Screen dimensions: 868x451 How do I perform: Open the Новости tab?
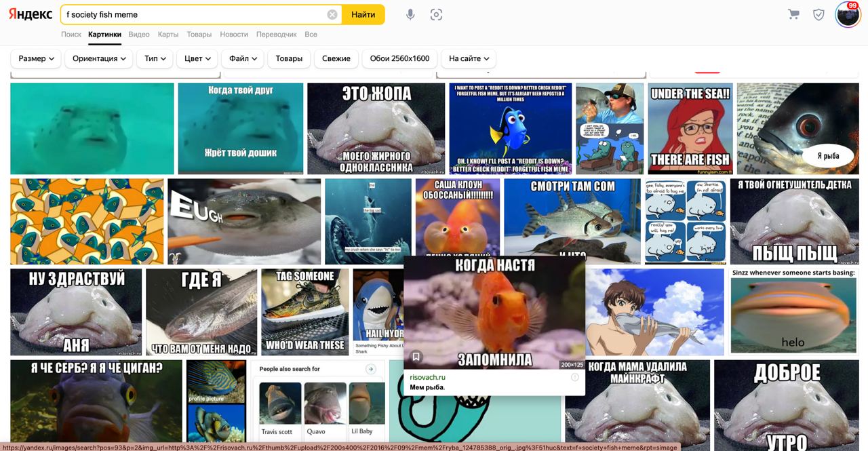[234, 34]
